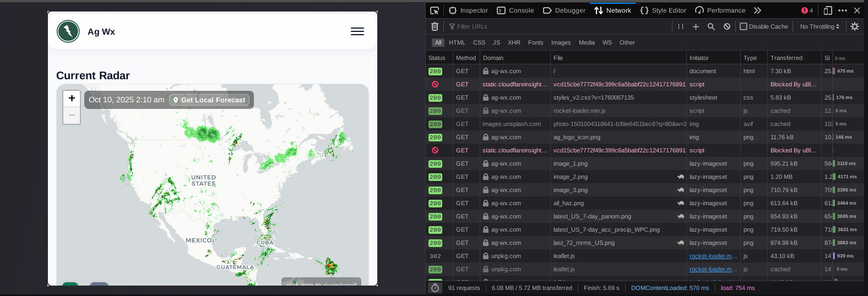Pause network recording
Viewport: 868px width, 296px height.
[681, 26]
